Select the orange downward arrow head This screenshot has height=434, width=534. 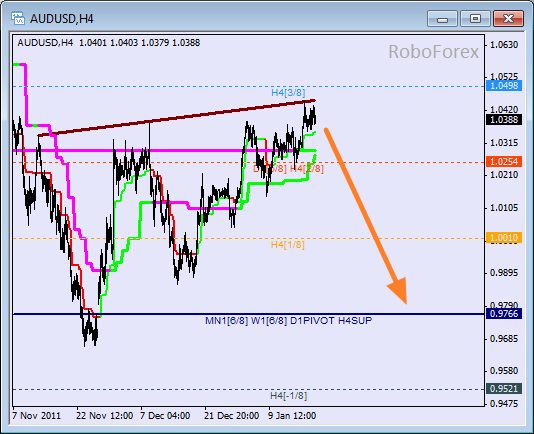pos(398,290)
